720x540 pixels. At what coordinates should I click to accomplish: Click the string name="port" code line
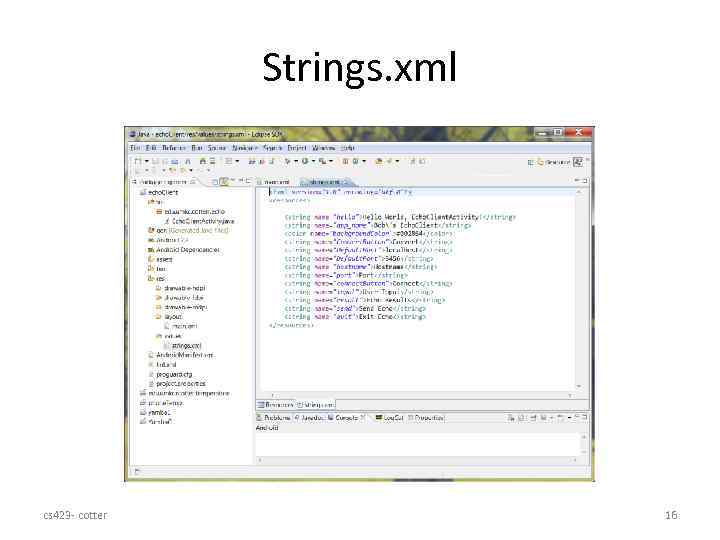click(x=346, y=276)
